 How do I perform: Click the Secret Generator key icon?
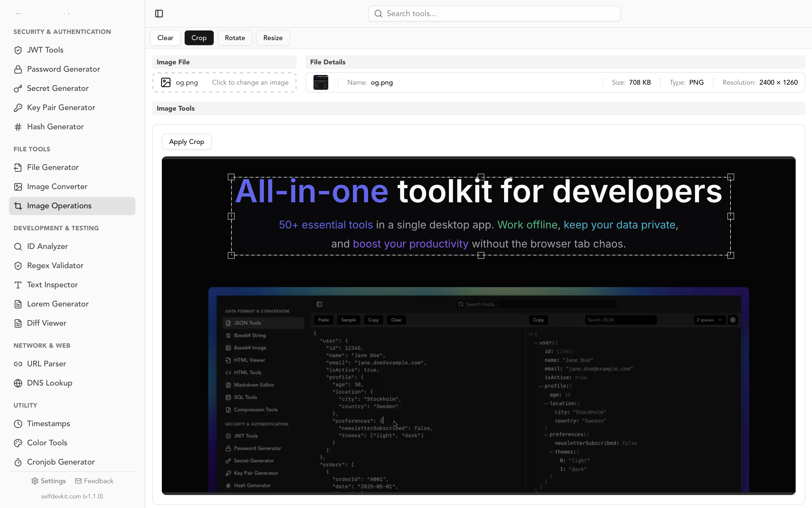point(18,88)
